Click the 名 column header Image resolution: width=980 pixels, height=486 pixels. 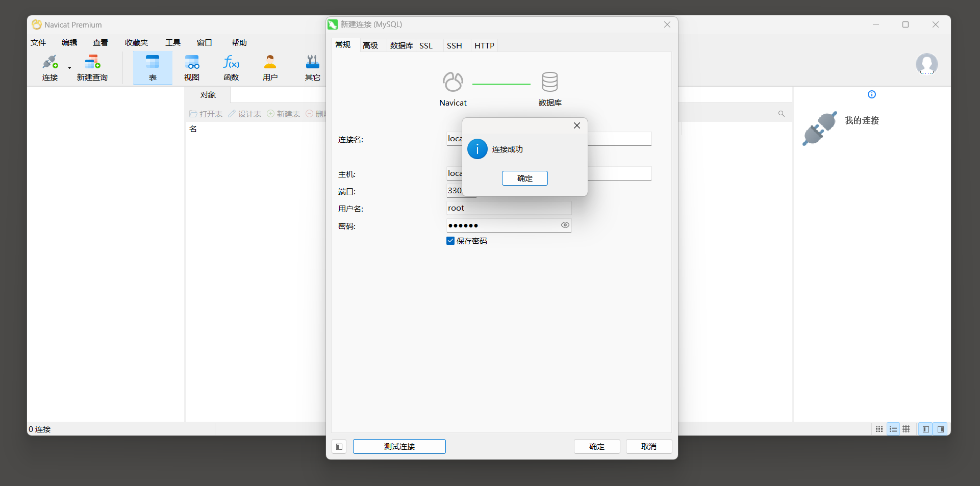point(193,129)
